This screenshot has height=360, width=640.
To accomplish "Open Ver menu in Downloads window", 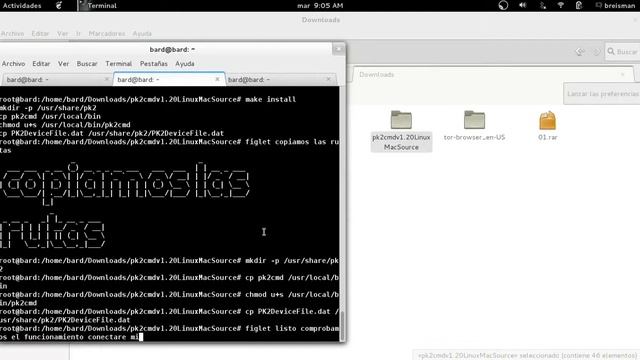I will (62, 33).
